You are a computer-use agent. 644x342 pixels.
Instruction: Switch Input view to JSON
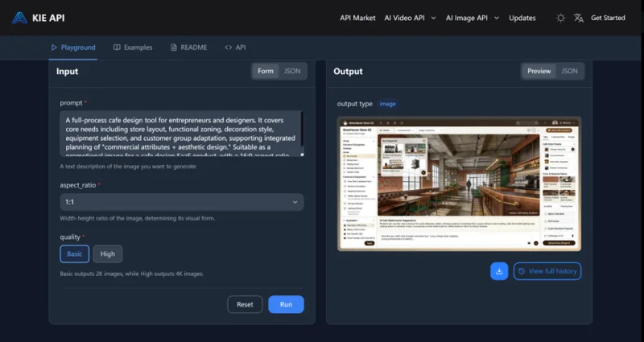tap(292, 71)
